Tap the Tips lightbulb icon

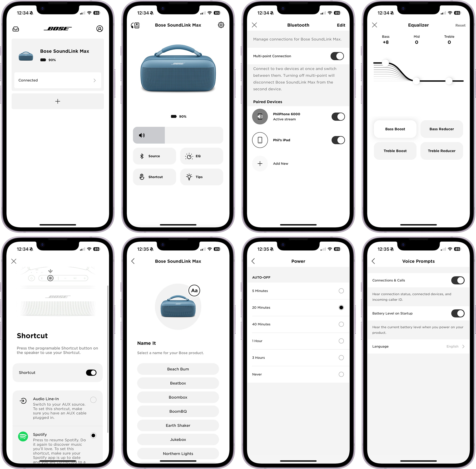(189, 176)
